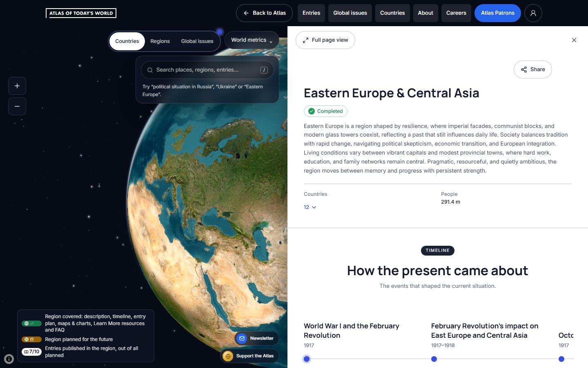Viewport: 588px width, 368px height.
Task: Open the World metrics dropdown
Action: 252,40
